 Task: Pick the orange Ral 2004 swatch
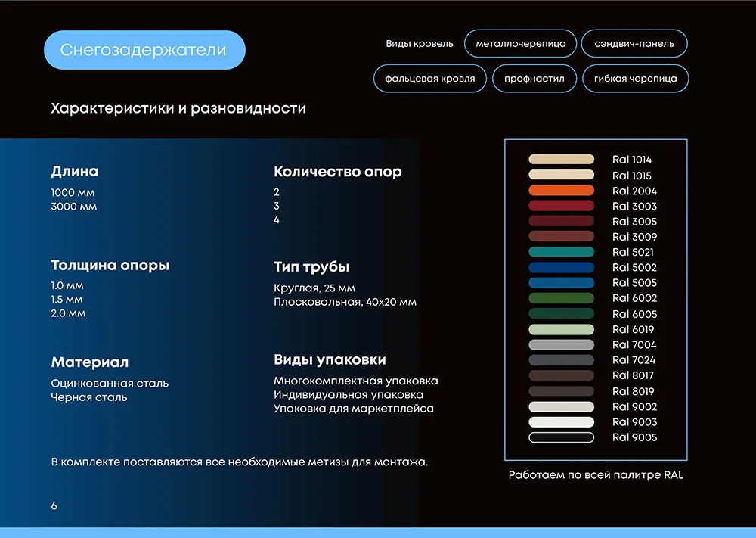[561, 191]
